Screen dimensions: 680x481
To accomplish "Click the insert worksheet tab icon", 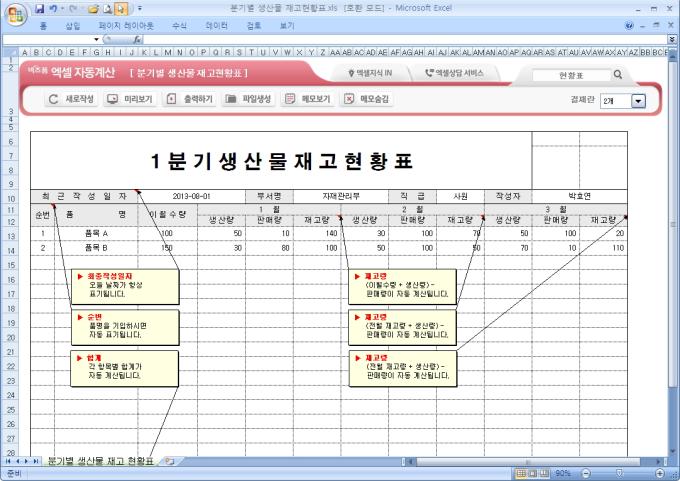I will 170,461.
